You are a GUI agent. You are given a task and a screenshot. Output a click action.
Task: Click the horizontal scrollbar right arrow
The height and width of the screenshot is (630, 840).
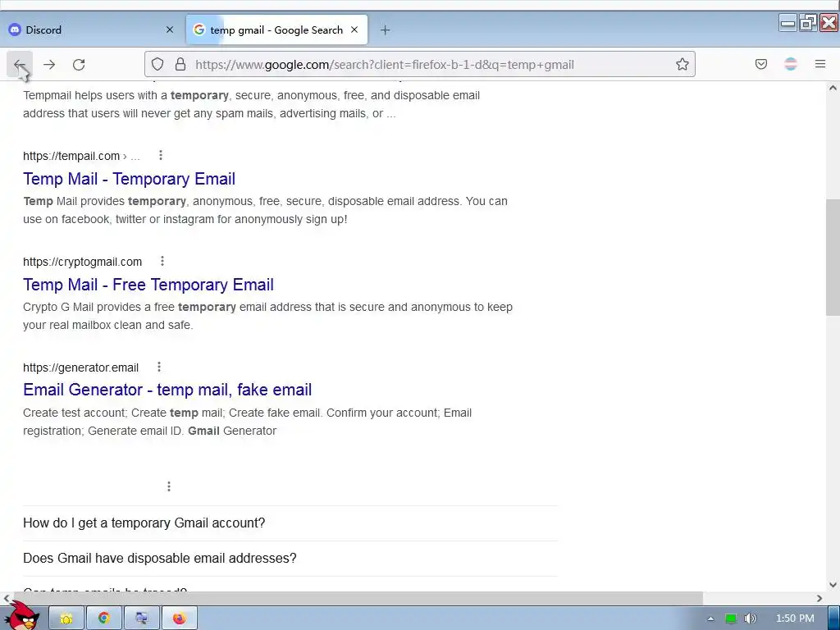(x=819, y=598)
